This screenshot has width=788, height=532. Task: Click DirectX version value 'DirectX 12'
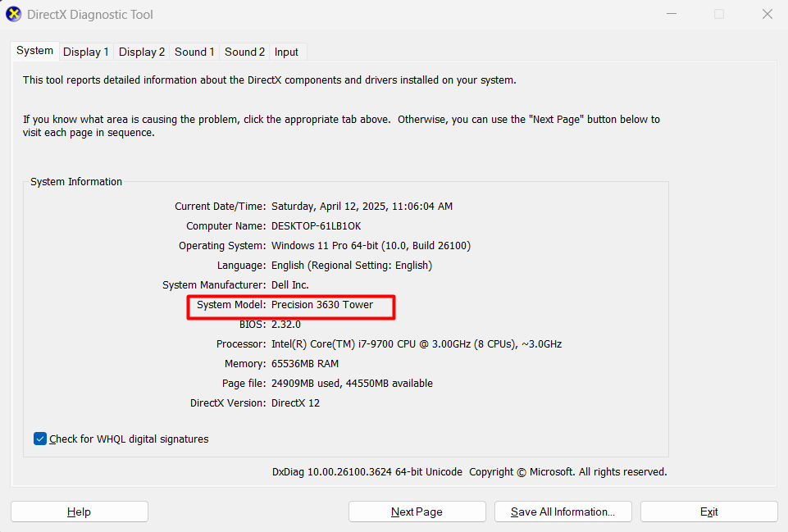pos(295,402)
